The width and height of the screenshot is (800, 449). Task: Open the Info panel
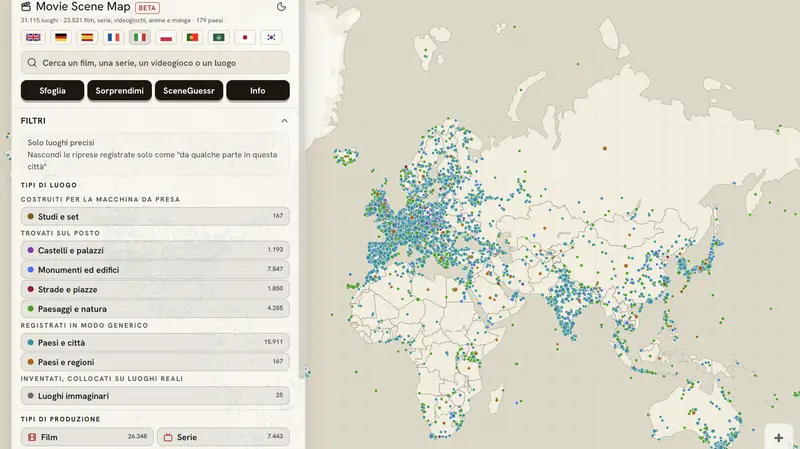258,90
